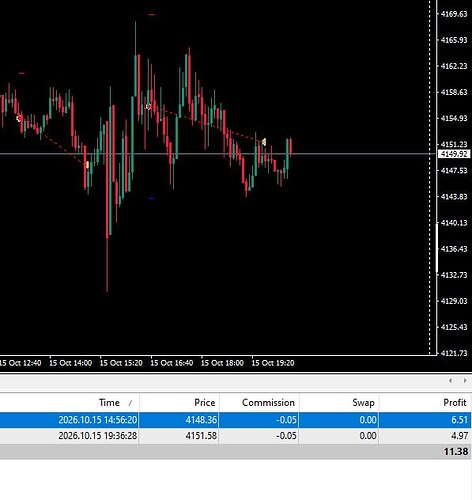Sort by the Swap column header
Image resolution: width=472 pixels, height=500 pixels.
point(363,402)
